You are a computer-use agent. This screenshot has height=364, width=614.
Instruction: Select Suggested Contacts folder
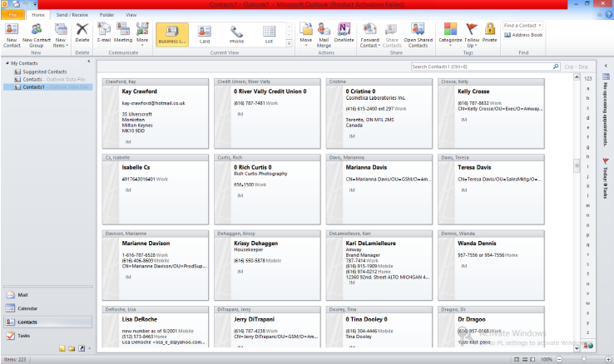click(x=44, y=72)
